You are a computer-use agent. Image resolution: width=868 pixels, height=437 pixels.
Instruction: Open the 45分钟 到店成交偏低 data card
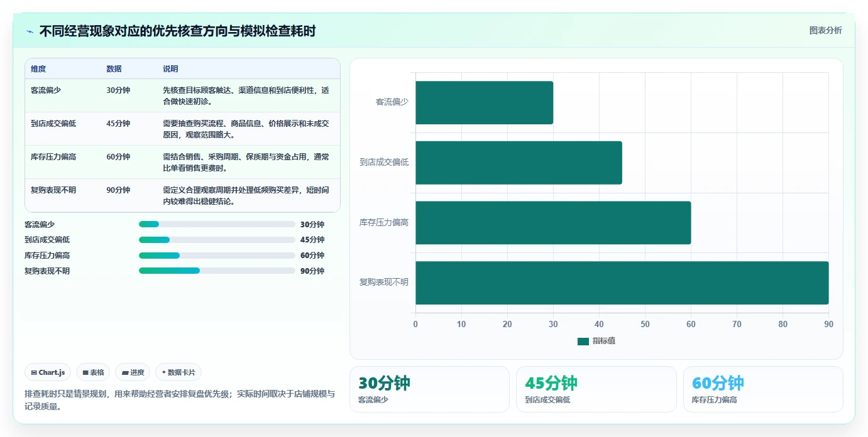[x=596, y=389]
